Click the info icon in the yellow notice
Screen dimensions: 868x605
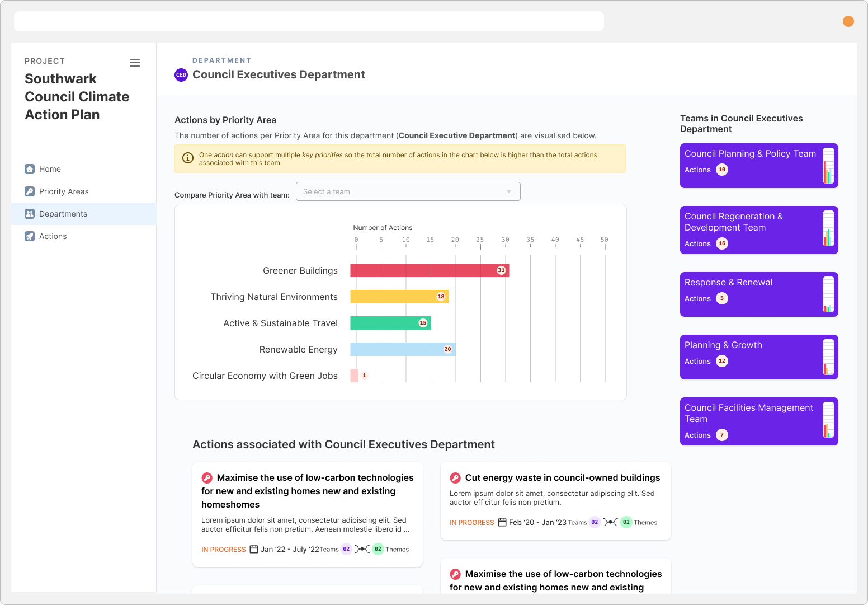click(x=188, y=158)
